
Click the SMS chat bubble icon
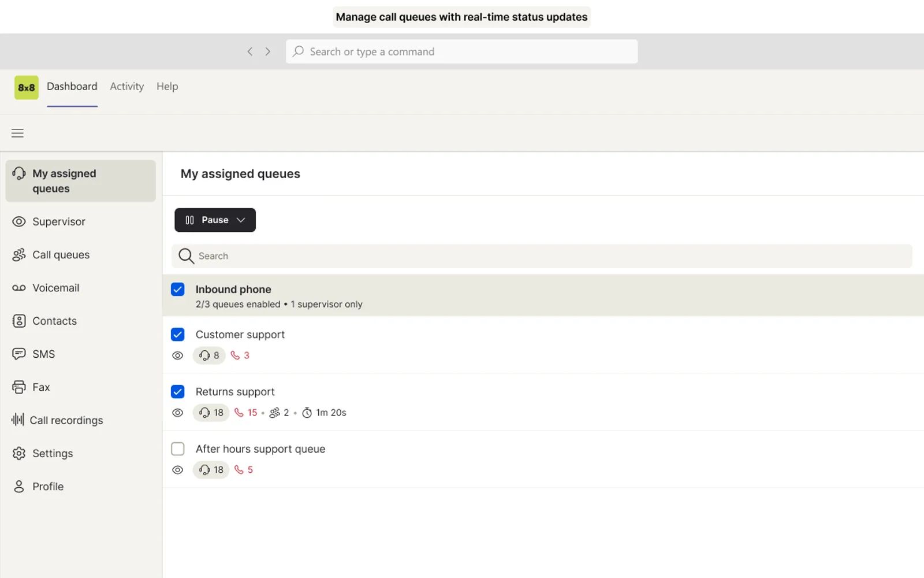point(19,354)
